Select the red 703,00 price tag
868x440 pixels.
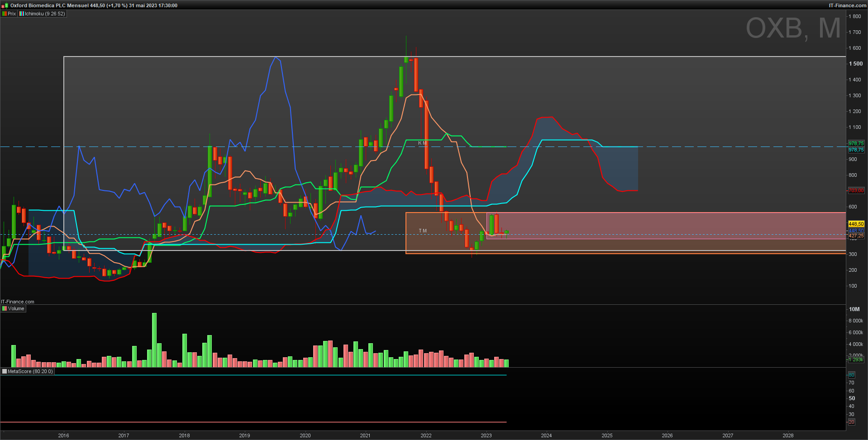pyautogui.click(x=856, y=190)
